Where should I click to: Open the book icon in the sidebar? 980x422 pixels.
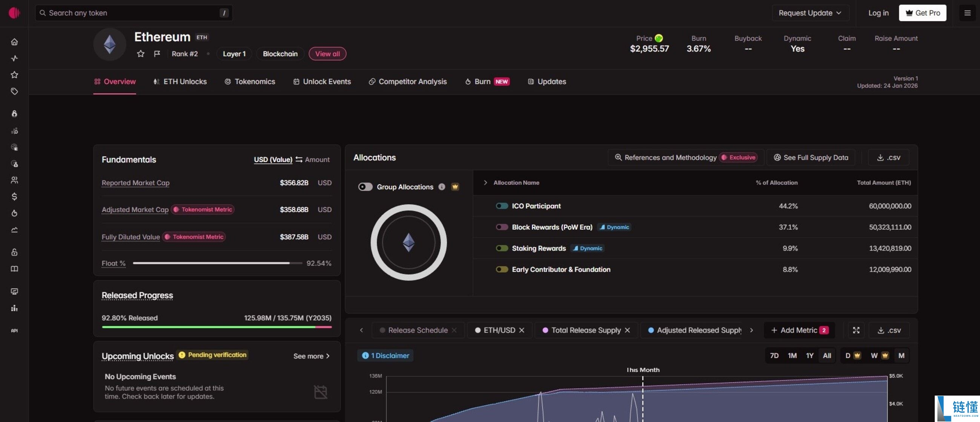[14, 269]
